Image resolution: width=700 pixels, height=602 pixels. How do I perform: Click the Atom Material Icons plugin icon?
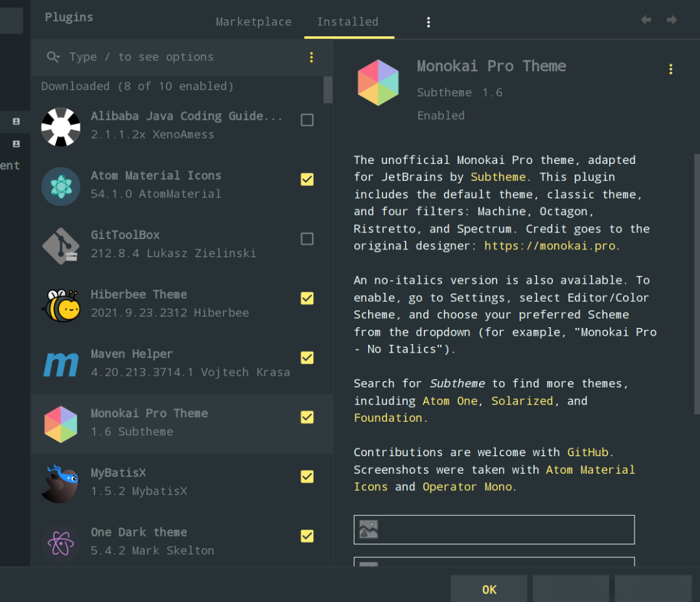click(x=61, y=186)
